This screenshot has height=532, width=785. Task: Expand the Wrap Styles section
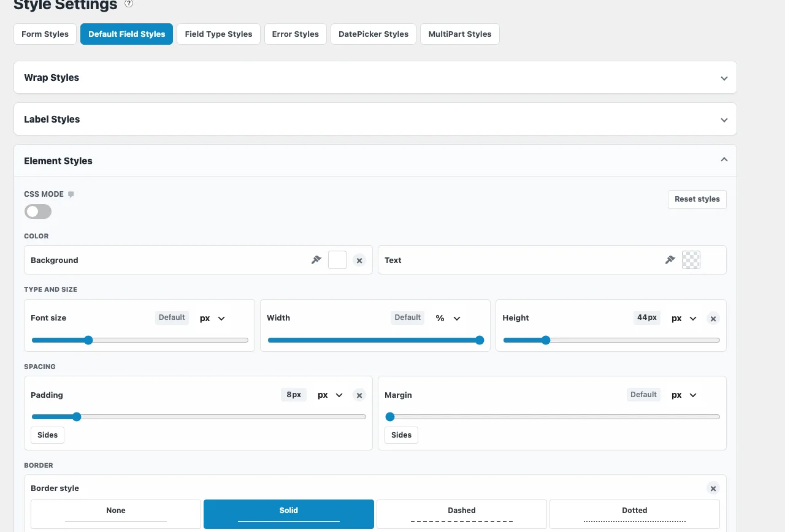375,78
